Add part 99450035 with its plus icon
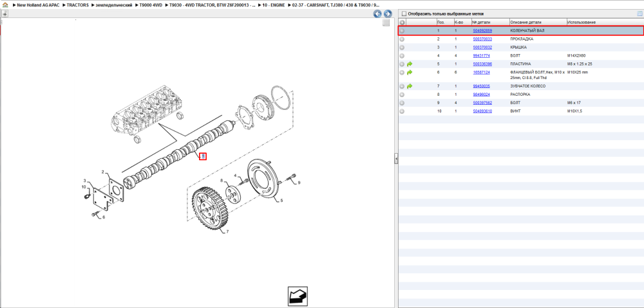The image size is (644, 308). pos(402,86)
